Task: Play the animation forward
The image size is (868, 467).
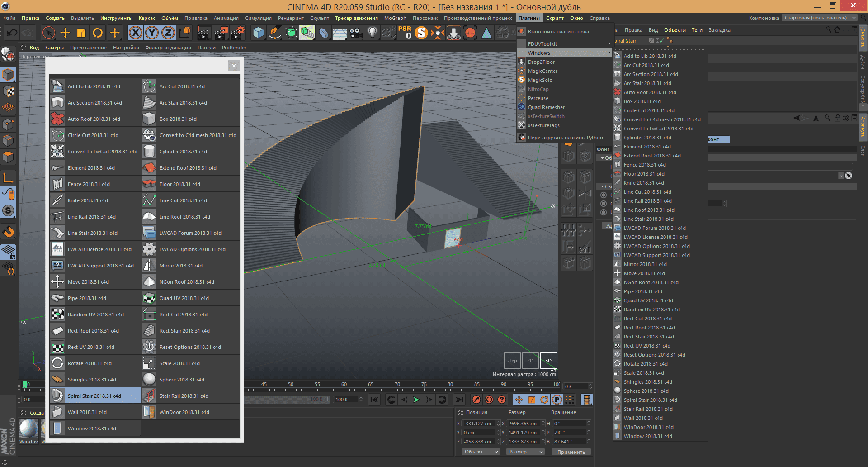Action: click(x=416, y=400)
